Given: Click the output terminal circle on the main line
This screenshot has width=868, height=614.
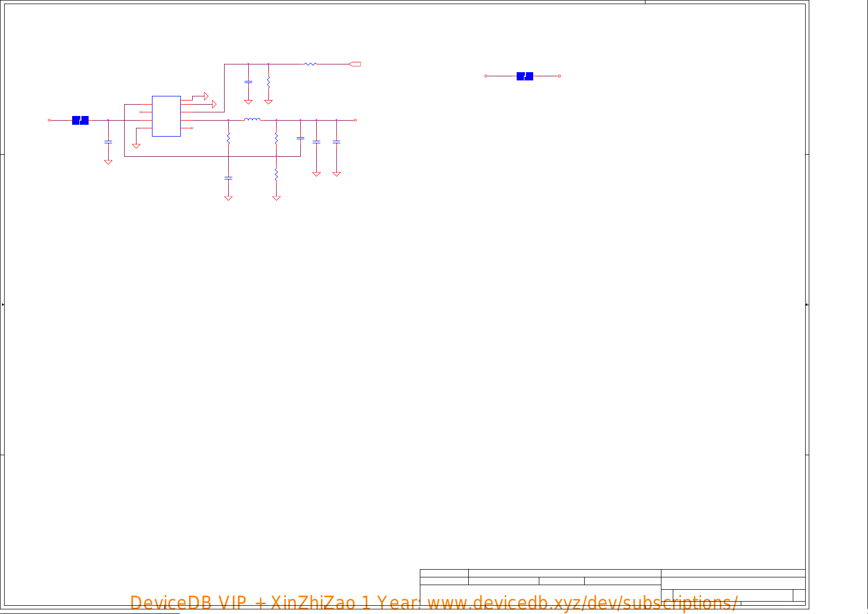Looking at the screenshot, I should [355, 120].
